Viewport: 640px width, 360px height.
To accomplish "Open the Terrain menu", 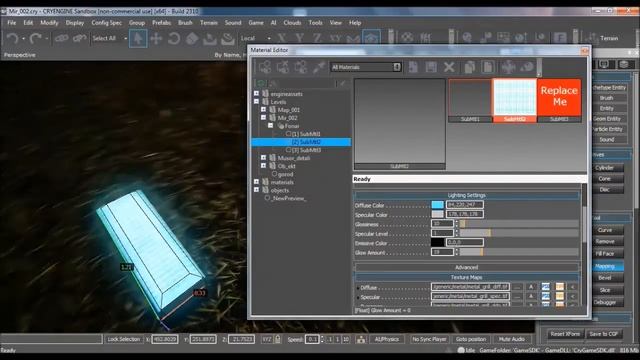I will coord(209,23).
